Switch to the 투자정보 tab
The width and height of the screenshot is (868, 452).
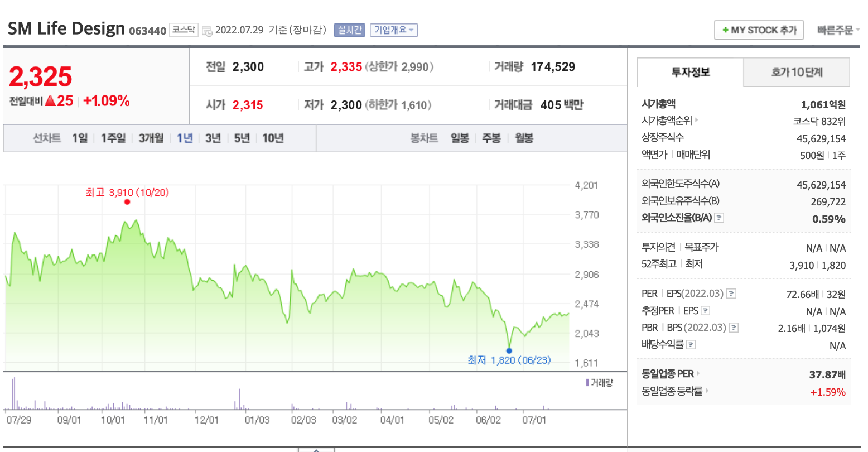coord(690,73)
